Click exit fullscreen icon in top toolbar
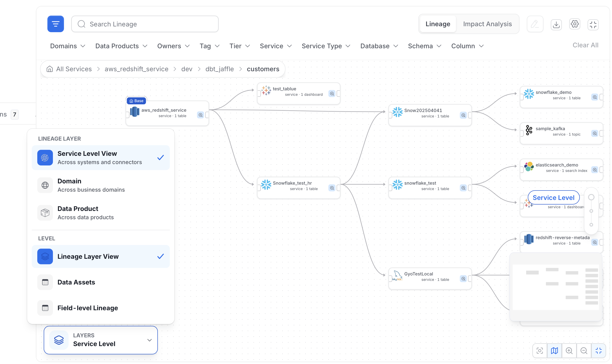 (x=593, y=24)
